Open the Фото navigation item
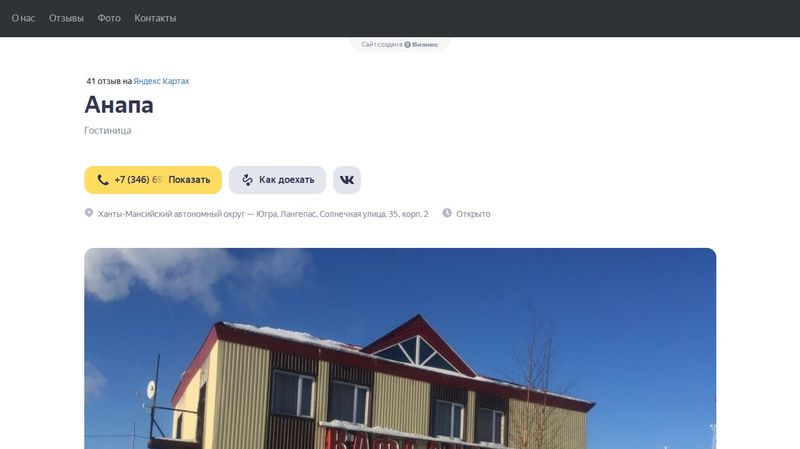 point(109,18)
